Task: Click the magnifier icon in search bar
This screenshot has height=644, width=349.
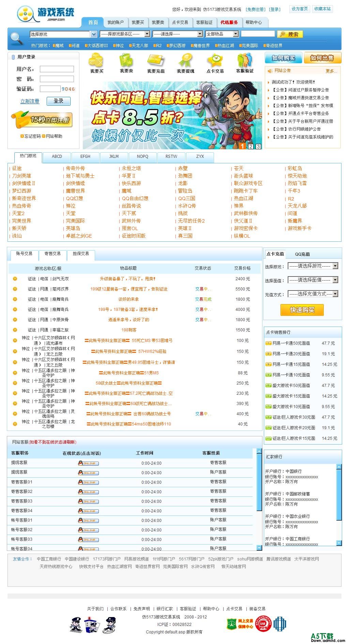Action: pos(17,39)
